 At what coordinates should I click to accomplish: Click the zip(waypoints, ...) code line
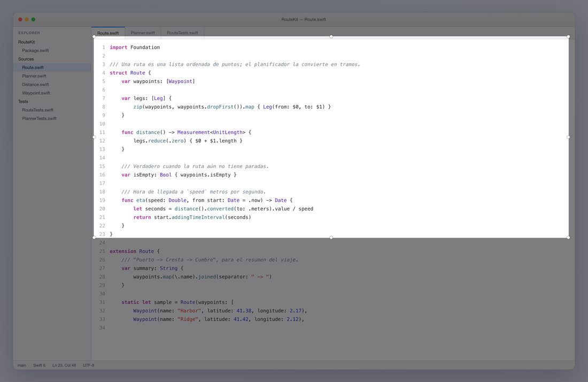pyautogui.click(x=232, y=107)
